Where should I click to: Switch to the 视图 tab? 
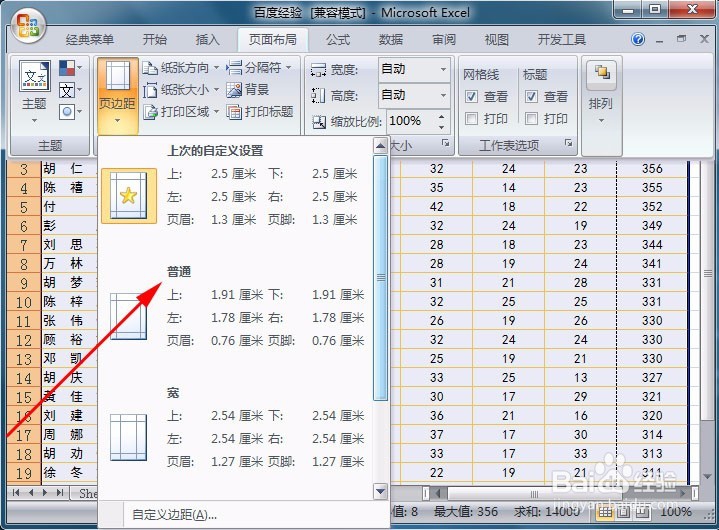(497, 40)
